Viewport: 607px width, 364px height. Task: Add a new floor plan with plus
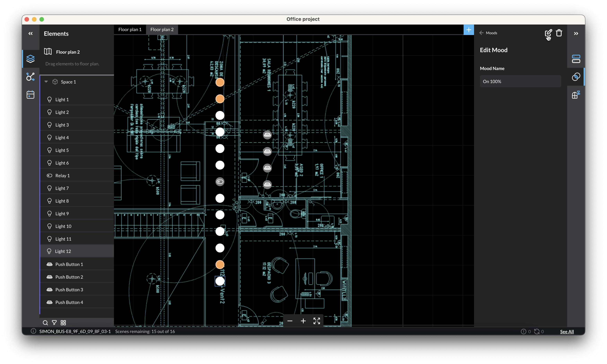tap(469, 30)
